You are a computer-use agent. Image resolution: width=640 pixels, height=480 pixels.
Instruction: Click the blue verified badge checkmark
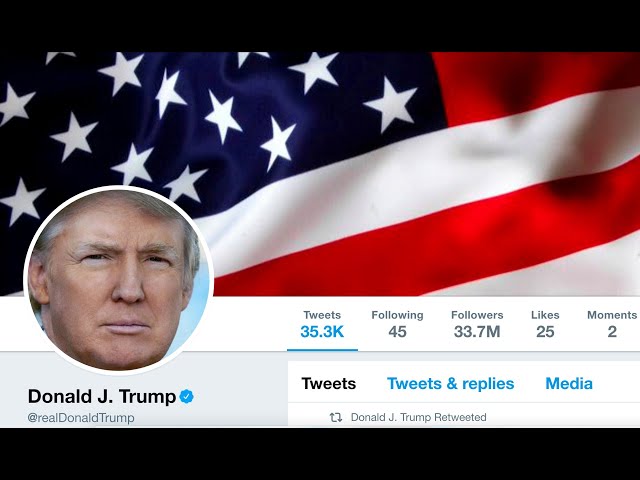coord(187,396)
